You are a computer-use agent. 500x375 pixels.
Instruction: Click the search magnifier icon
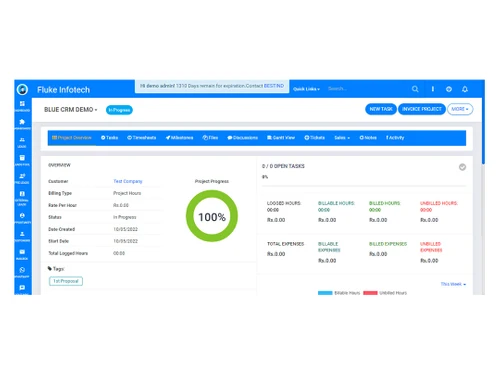click(x=415, y=89)
